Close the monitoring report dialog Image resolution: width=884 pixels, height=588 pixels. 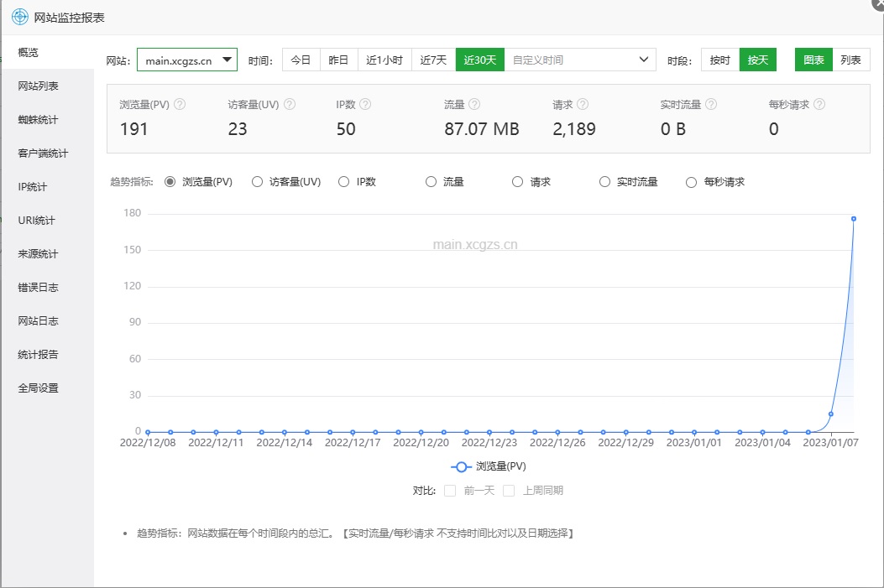coord(878,4)
